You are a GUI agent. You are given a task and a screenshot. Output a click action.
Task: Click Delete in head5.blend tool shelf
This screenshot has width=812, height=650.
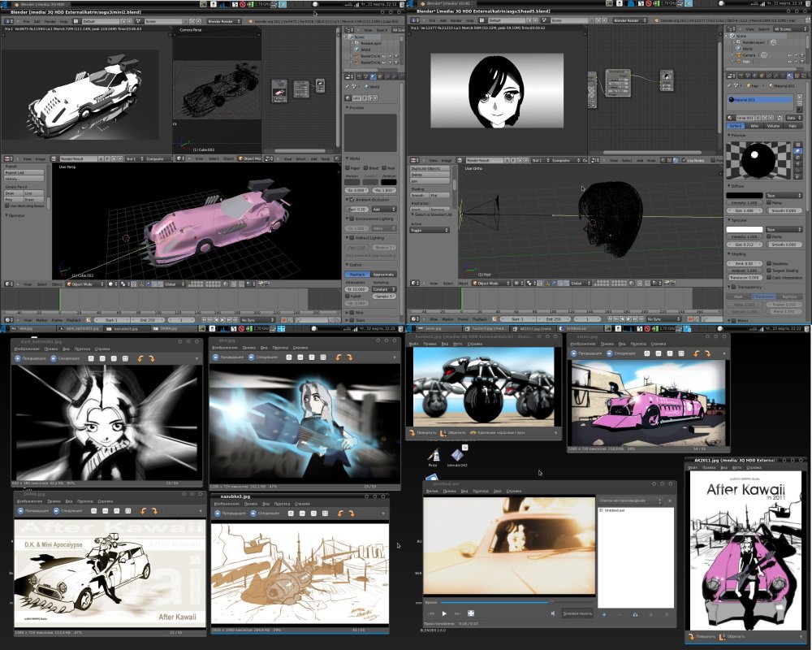[x=430, y=175]
